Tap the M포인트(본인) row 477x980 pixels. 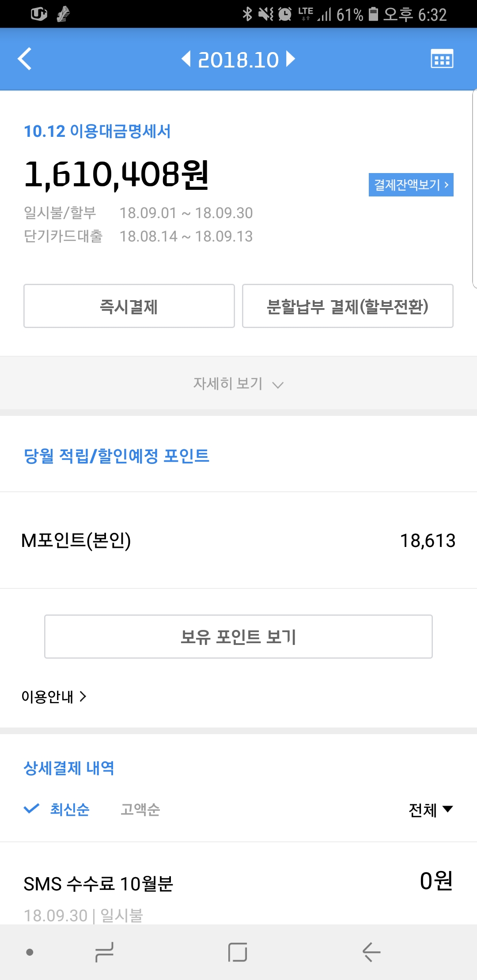pyautogui.click(x=238, y=540)
